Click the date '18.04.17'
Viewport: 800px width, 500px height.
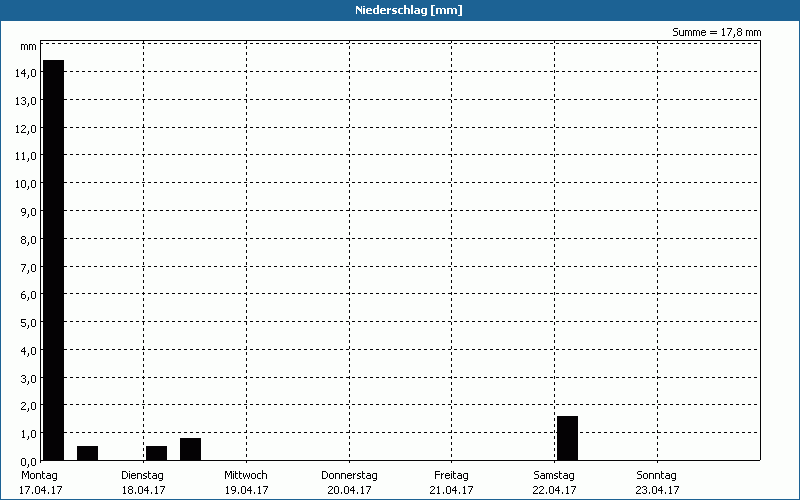click(143, 490)
